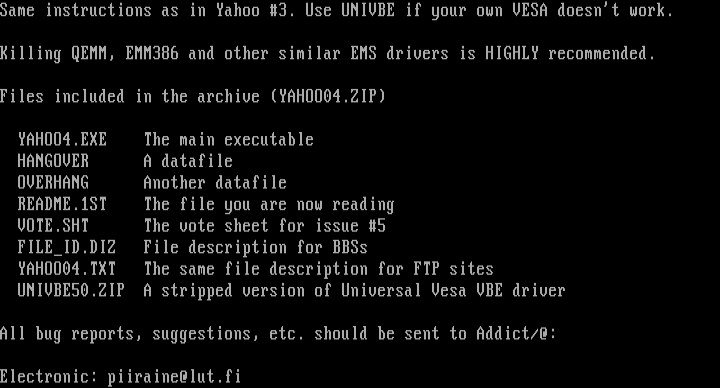
Task: Click the OVERHANG filename
Action: tap(53, 182)
